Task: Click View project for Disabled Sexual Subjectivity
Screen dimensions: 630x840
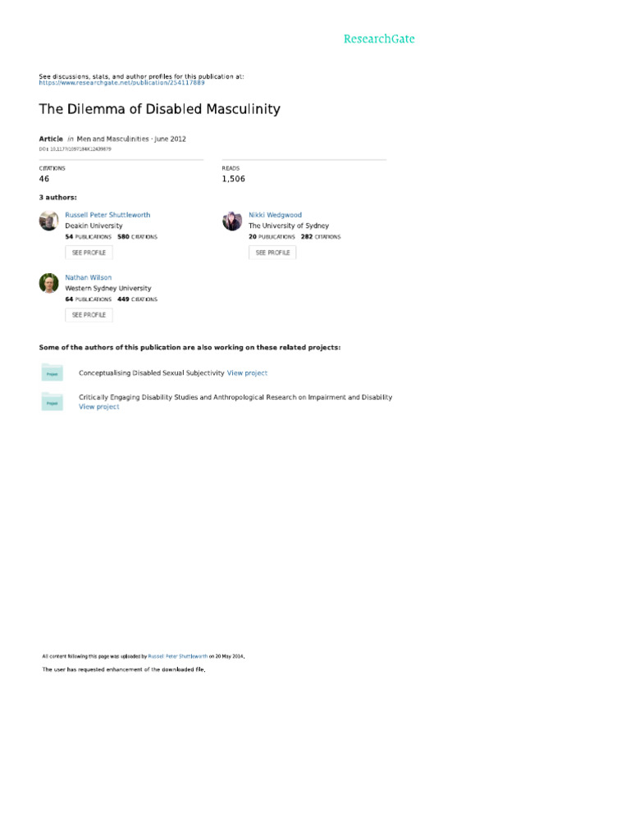Action: (x=247, y=373)
